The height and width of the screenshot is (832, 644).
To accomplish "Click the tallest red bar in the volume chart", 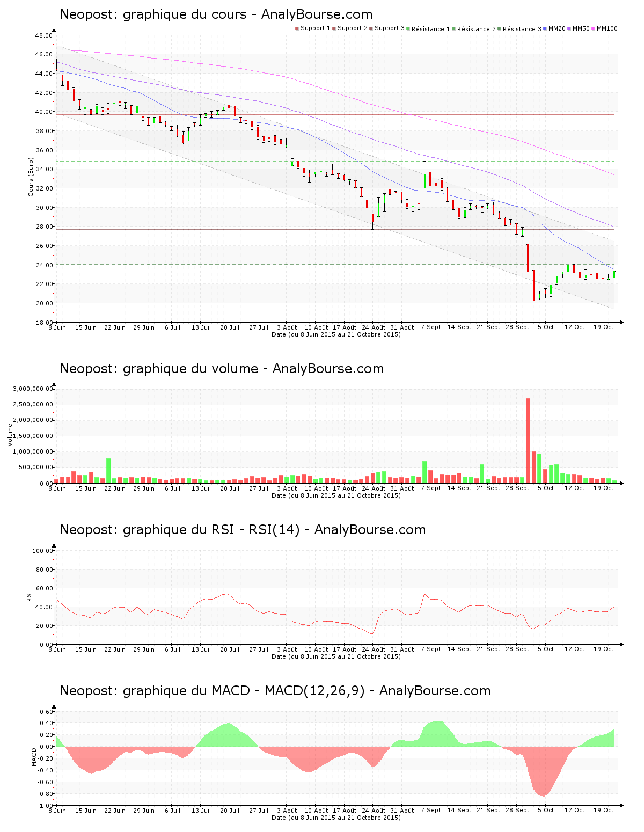I will (528, 441).
